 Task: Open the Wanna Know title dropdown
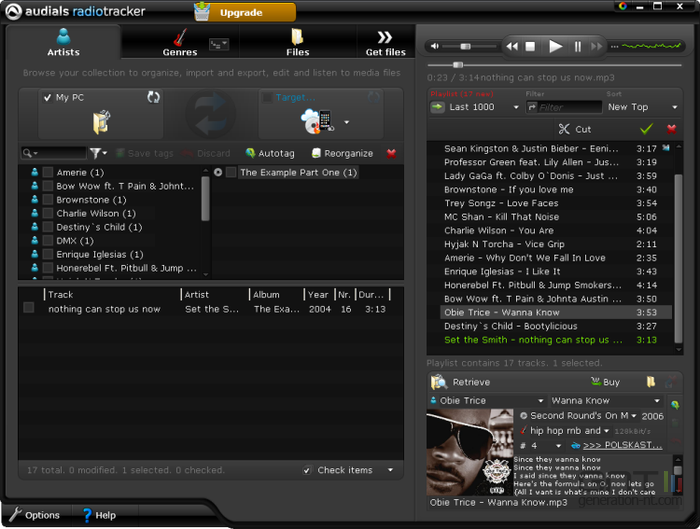point(657,400)
